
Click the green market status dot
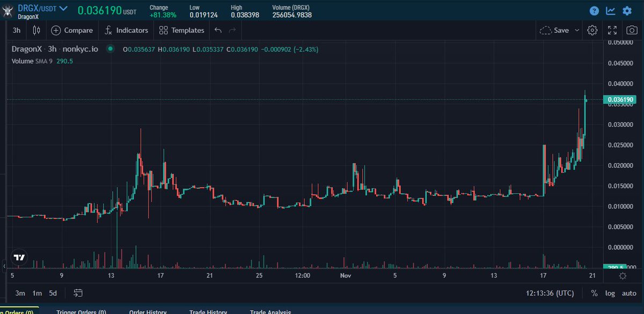pos(110,49)
